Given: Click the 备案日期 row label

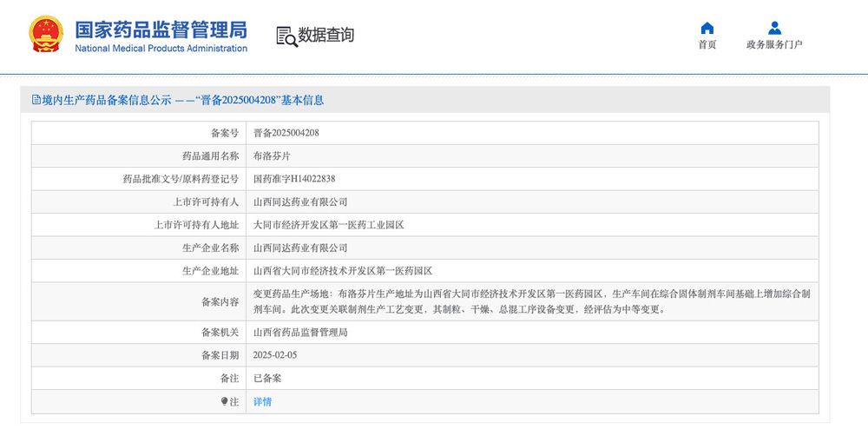Looking at the screenshot, I should 220,355.
